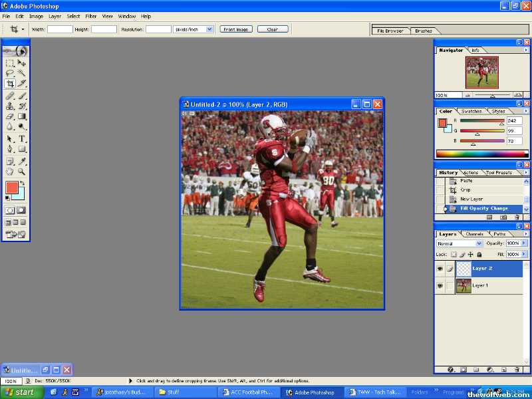Toggle visibility of Layer 1
Screen dimensions: 532x399
click(440, 286)
